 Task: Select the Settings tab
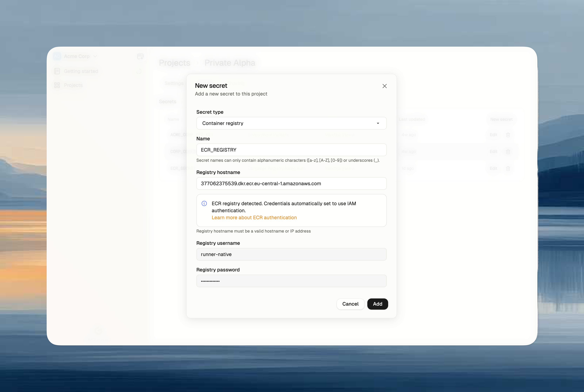tap(174, 83)
